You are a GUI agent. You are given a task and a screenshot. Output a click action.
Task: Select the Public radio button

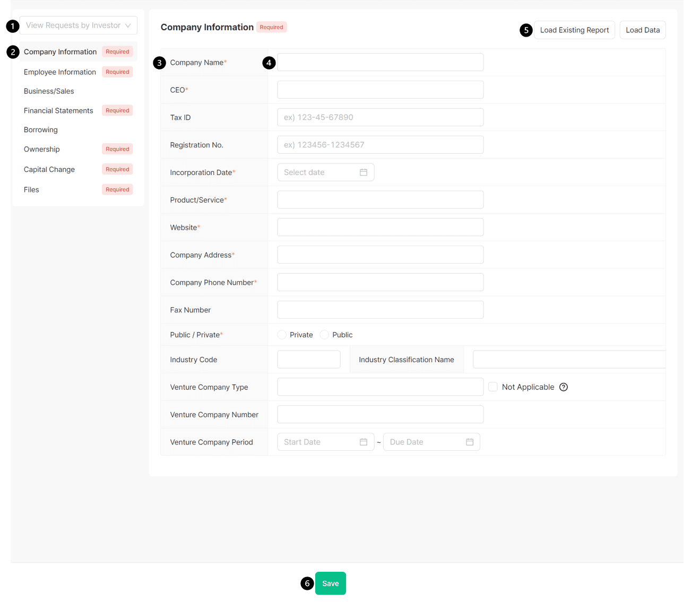pyautogui.click(x=324, y=334)
